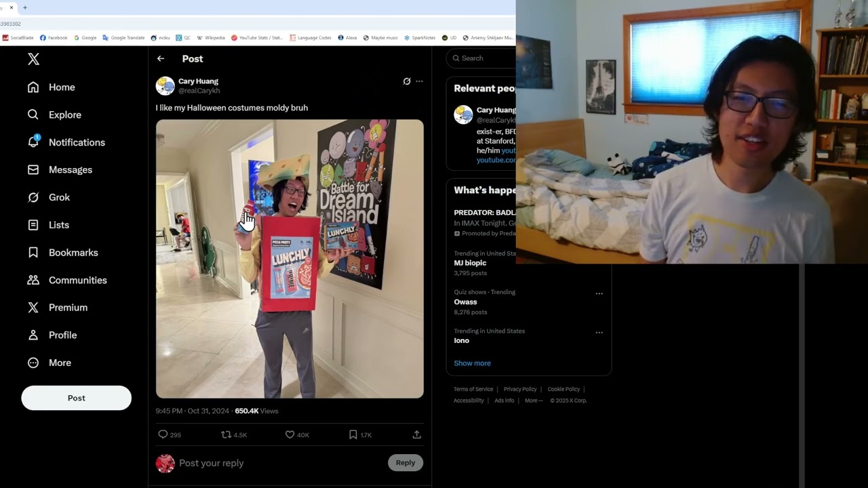
Task: Click the 650.4K Views count
Action: point(256,411)
